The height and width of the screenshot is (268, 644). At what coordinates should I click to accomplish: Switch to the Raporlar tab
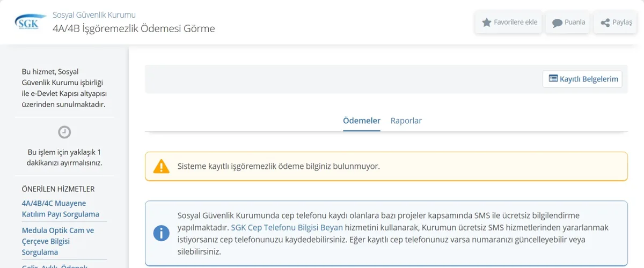(x=406, y=121)
